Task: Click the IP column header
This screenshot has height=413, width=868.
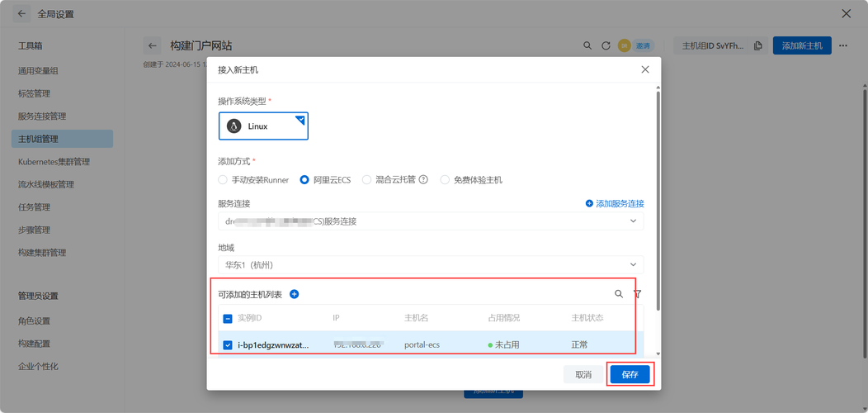Action: pyautogui.click(x=336, y=318)
